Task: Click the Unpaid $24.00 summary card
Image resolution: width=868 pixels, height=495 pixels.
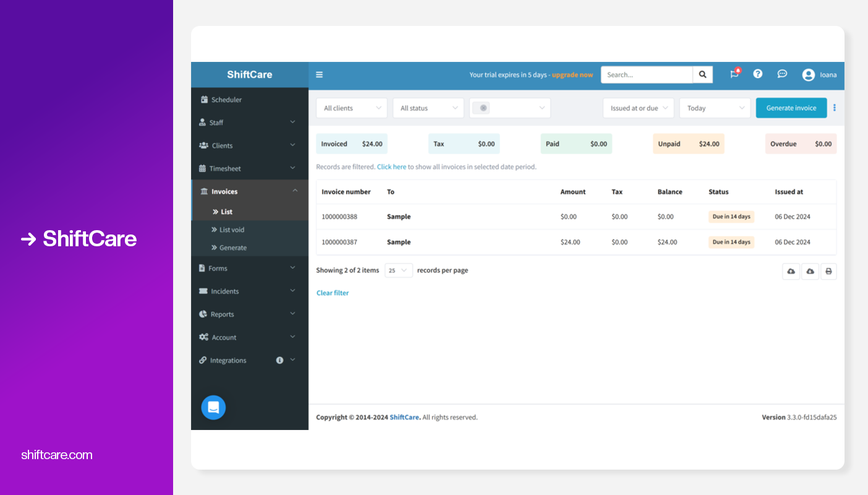Action: click(689, 144)
